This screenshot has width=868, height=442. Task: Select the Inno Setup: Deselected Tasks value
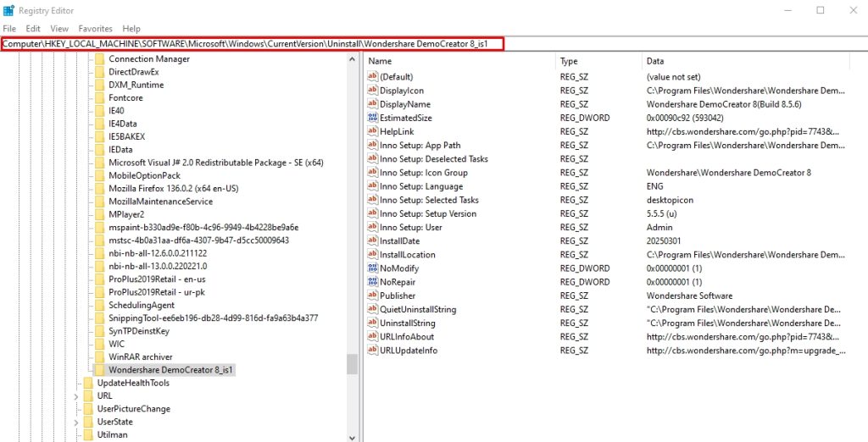(433, 159)
